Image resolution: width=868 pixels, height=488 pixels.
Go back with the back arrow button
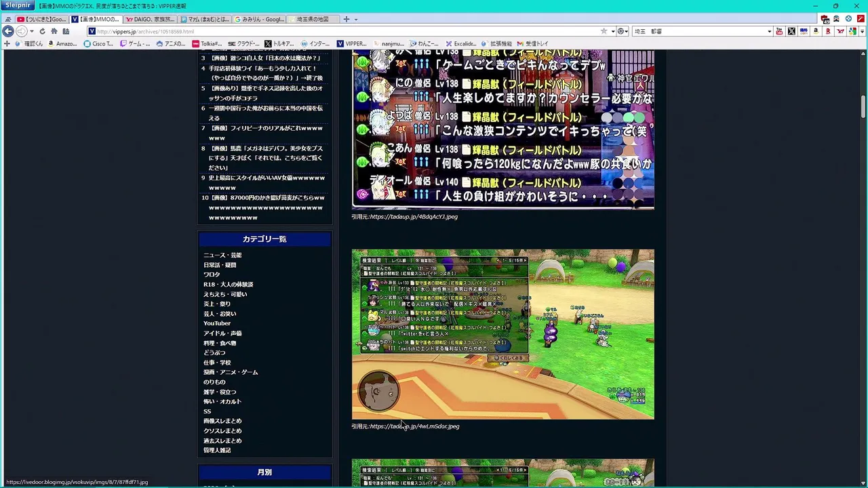(8, 31)
